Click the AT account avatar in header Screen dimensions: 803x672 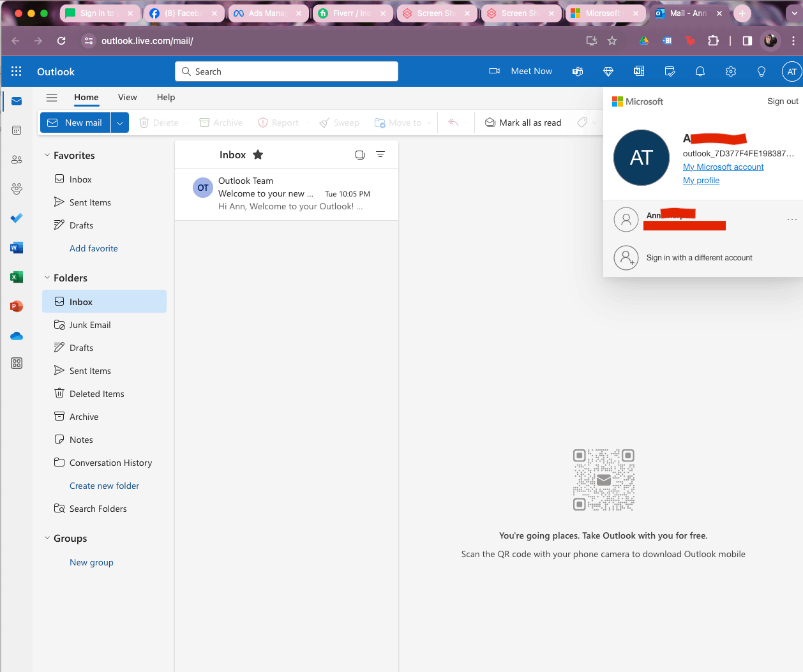point(792,71)
